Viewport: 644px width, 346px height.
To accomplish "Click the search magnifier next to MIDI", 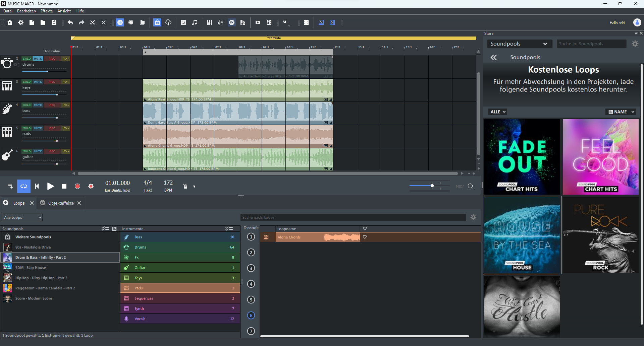I will [x=471, y=186].
